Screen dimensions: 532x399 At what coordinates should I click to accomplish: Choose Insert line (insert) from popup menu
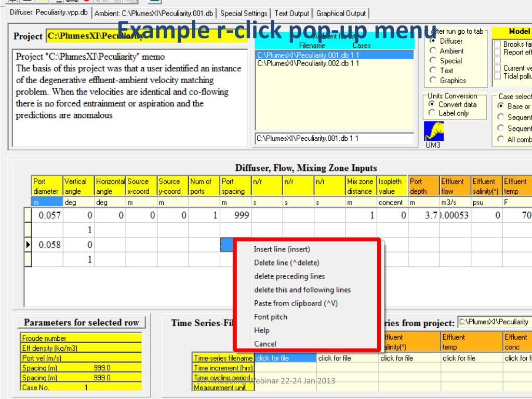point(282,249)
